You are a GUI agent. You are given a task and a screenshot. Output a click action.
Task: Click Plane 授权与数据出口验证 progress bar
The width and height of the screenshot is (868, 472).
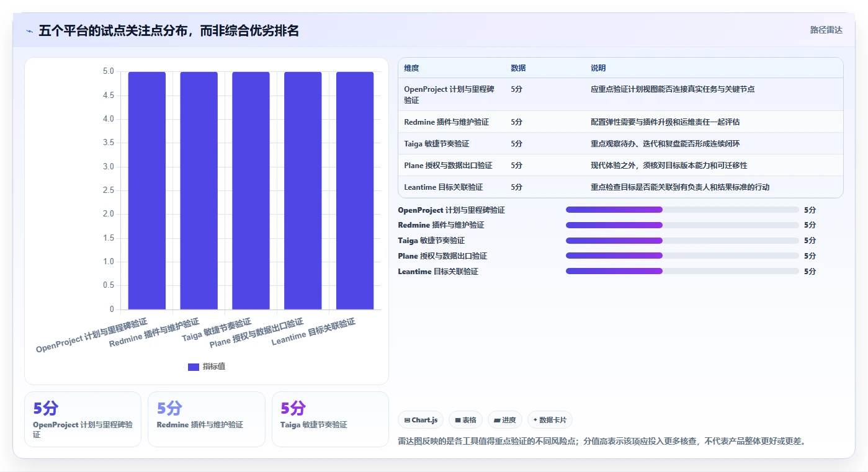point(682,256)
